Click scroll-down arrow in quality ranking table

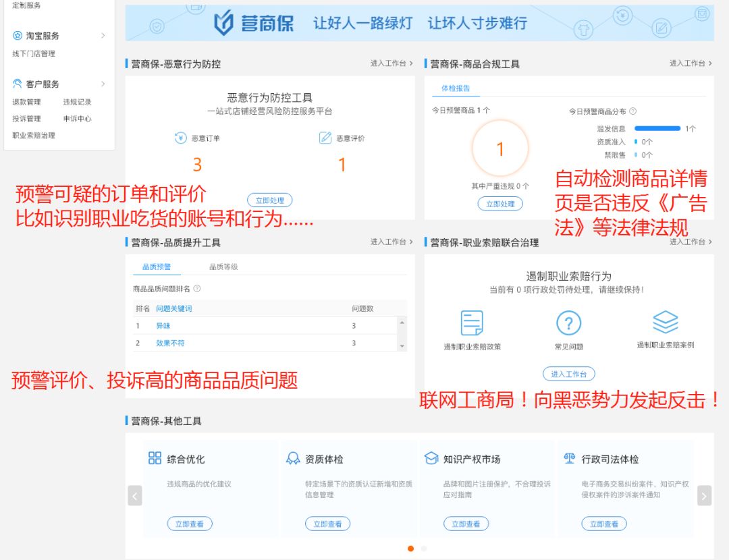coord(402,346)
